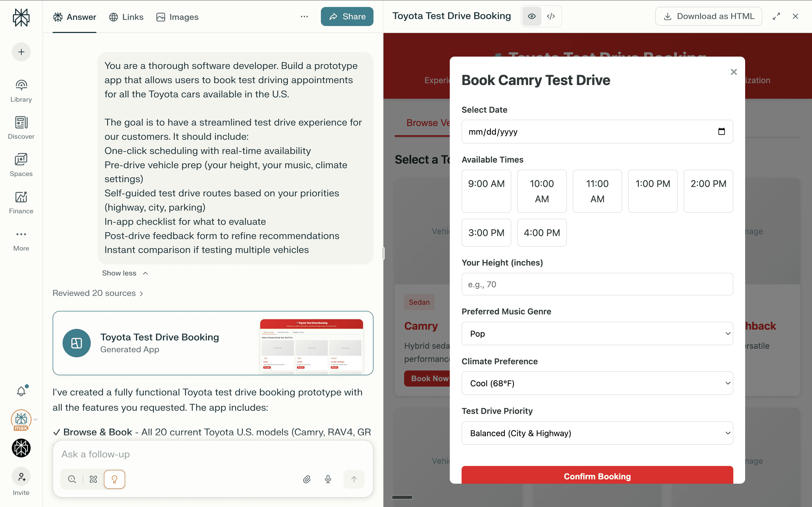Click the Your Height input field

point(597,284)
